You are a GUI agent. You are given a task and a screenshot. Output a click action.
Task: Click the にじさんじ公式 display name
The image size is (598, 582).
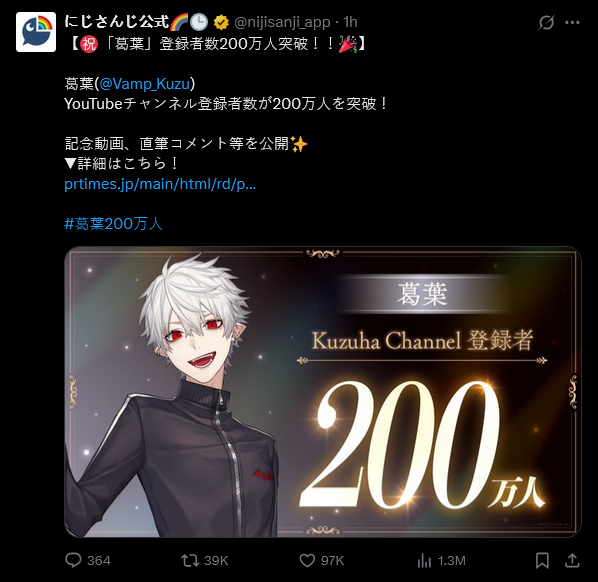pos(116,22)
